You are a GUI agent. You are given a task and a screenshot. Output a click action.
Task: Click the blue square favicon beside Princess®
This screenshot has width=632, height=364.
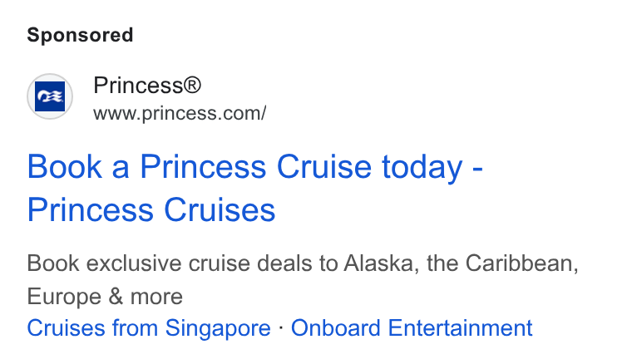click(50, 96)
